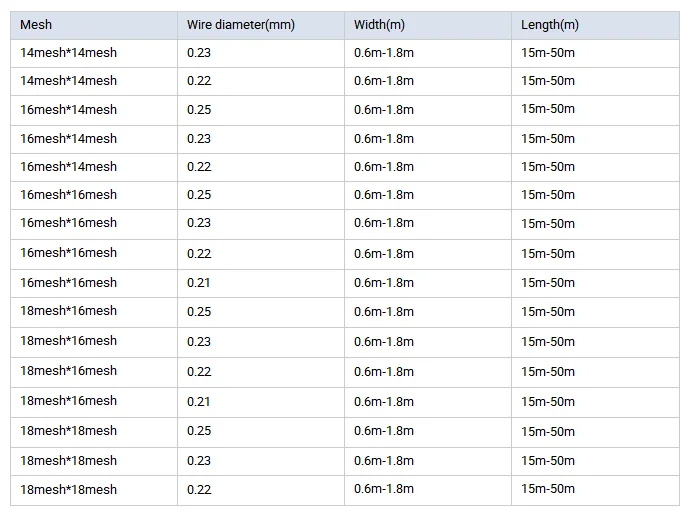This screenshot has height=514, width=695.
Task: Click 0.21 wire diameter in 16mesh*16mesh row
Action: [x=199, y=282]
